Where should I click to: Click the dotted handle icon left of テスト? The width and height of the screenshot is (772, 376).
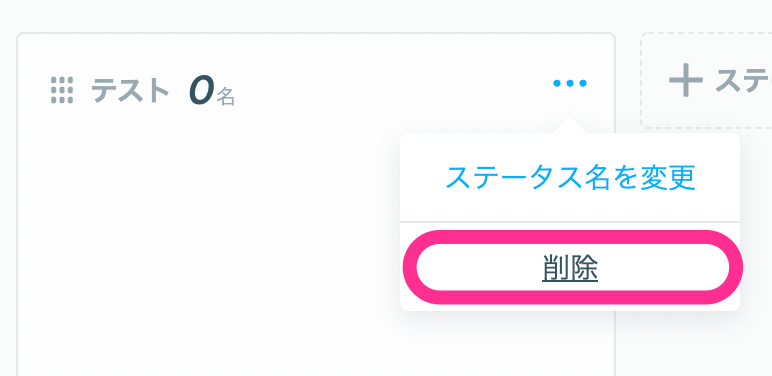pyautogui.click(x=62, y=90)
